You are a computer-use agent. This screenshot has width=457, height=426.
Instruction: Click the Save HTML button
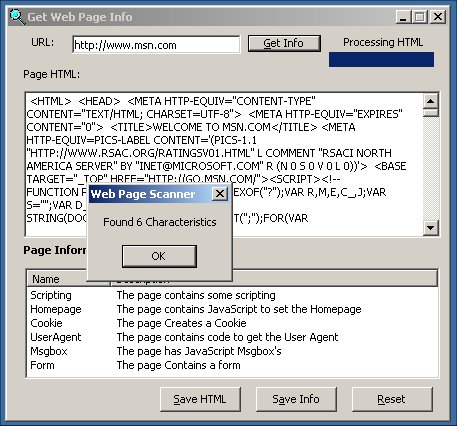(200, 399)
